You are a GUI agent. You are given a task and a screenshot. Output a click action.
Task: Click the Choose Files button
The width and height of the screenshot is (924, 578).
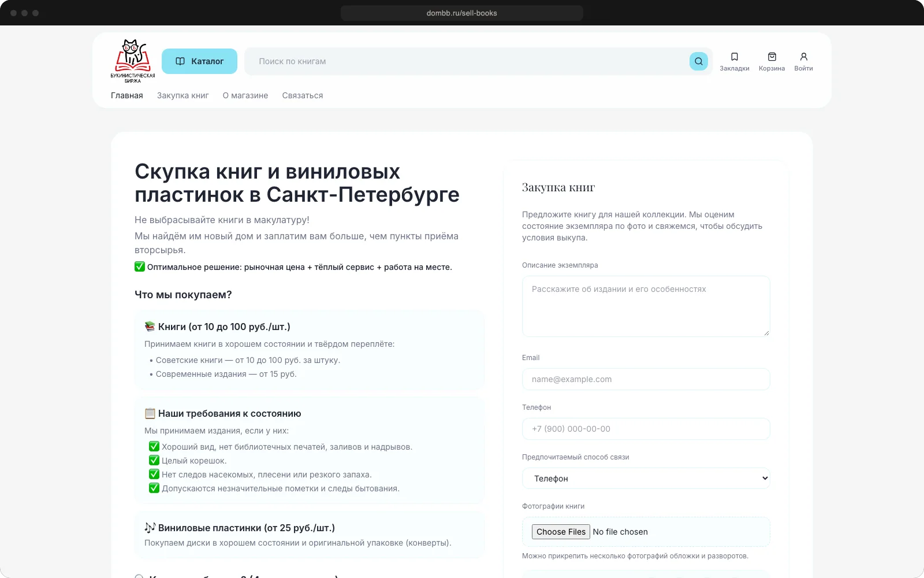(x=561, y=532)
